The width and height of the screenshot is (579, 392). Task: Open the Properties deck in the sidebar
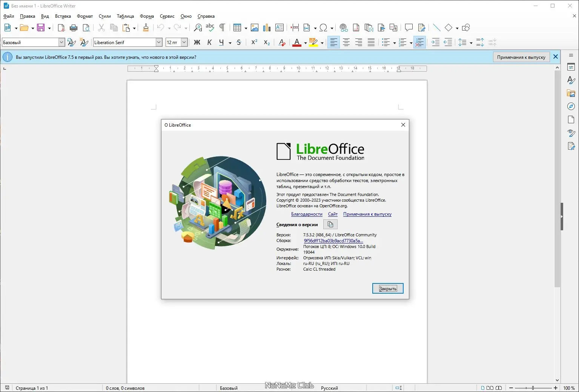(571, 67)
